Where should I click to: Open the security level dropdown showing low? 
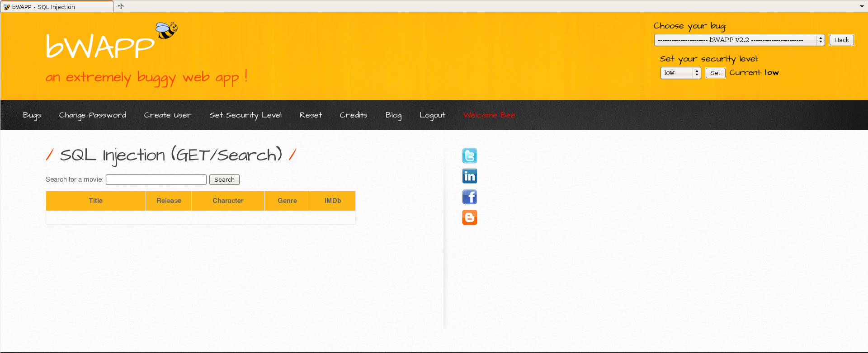point(680,73)
